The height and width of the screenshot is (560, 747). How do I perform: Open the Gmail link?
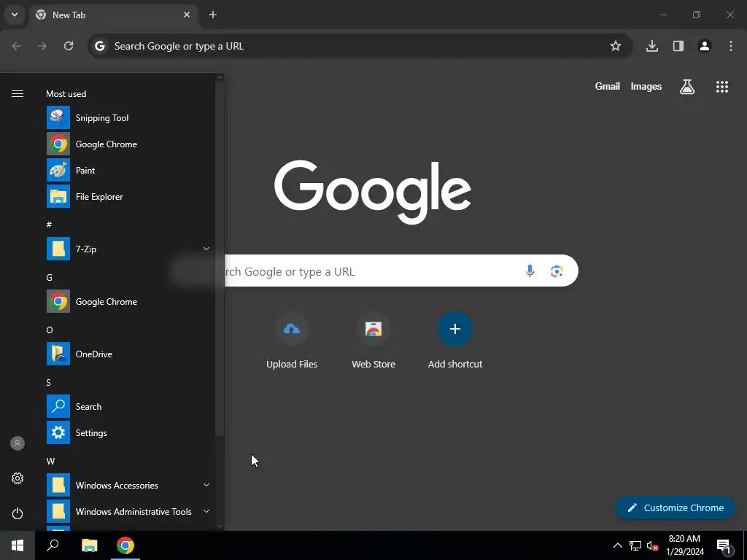pyautogui.click(x=608, y=86)
